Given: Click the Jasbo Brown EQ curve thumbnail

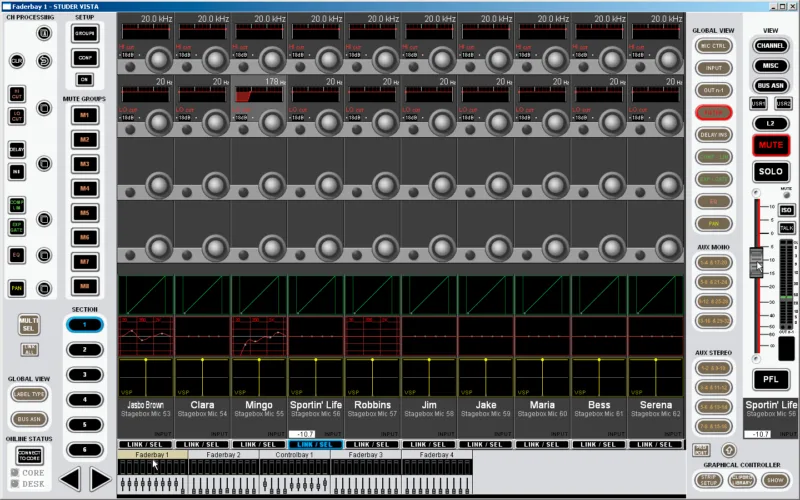Looking at the screenshot, I should [x=145, y=336].
